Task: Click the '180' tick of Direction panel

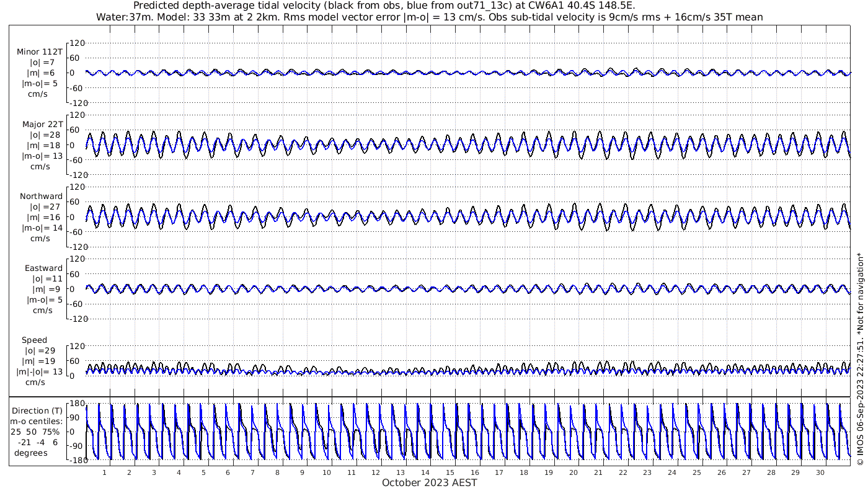Action: click(x=76, y=404)
